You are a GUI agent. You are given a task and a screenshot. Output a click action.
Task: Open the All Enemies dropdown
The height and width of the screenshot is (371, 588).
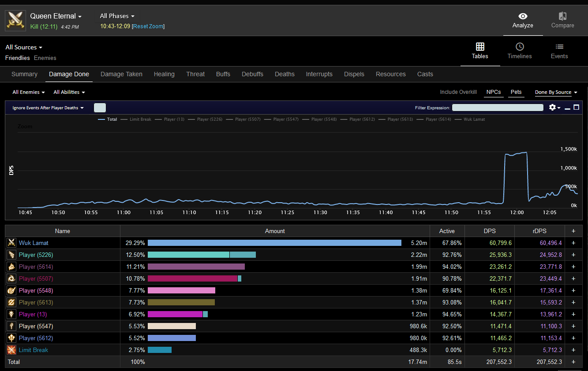click(x=29, y=92)
